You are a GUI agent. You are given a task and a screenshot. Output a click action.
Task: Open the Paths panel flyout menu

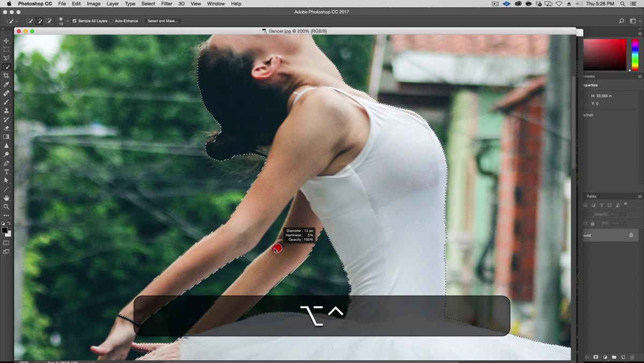tap(640, 196)
